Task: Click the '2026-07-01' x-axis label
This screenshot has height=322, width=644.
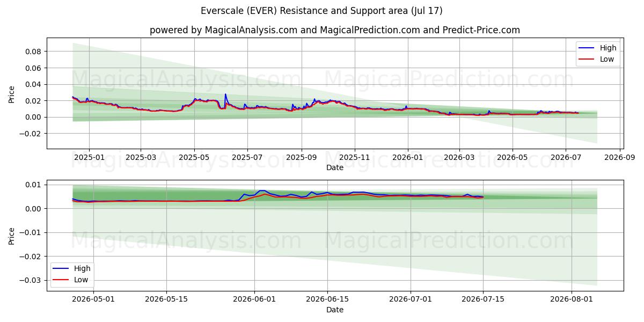Action: click(x=411, y=301)
